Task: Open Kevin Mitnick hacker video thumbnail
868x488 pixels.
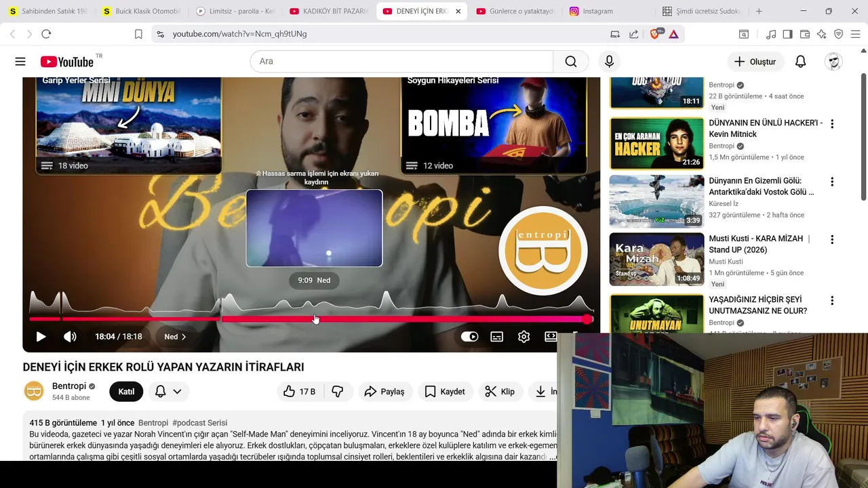Action: [656, 144]
